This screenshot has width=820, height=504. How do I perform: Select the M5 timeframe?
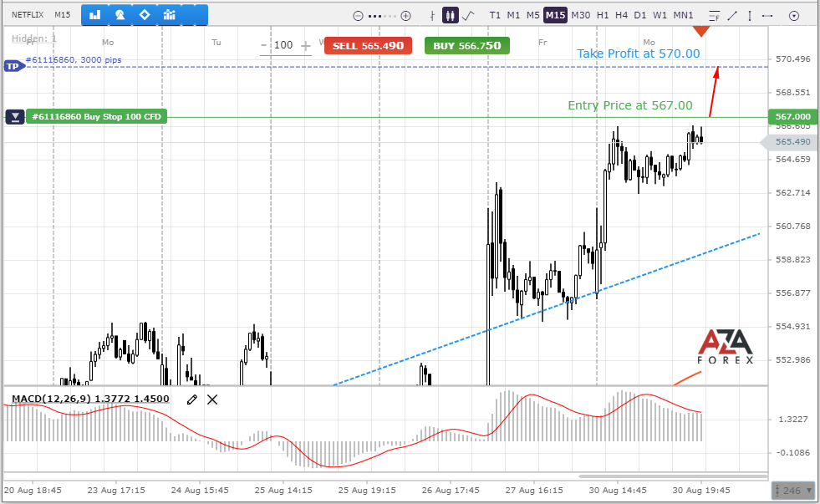[533, 15]
